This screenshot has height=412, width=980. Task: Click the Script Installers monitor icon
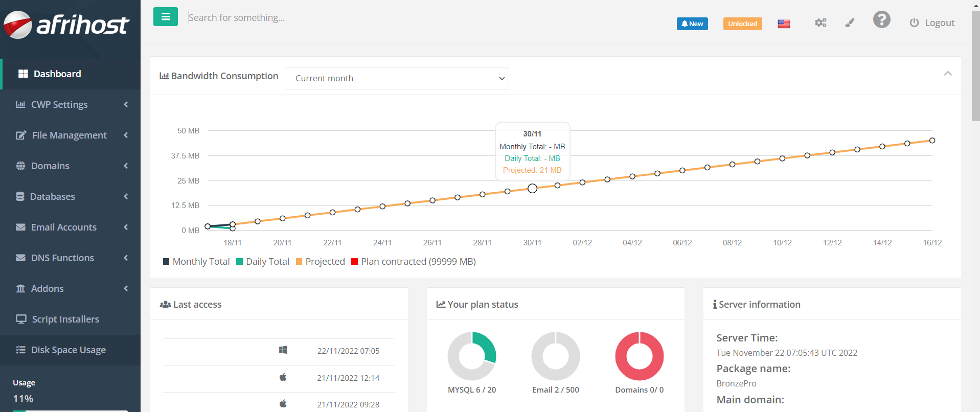tap(21, 319)
